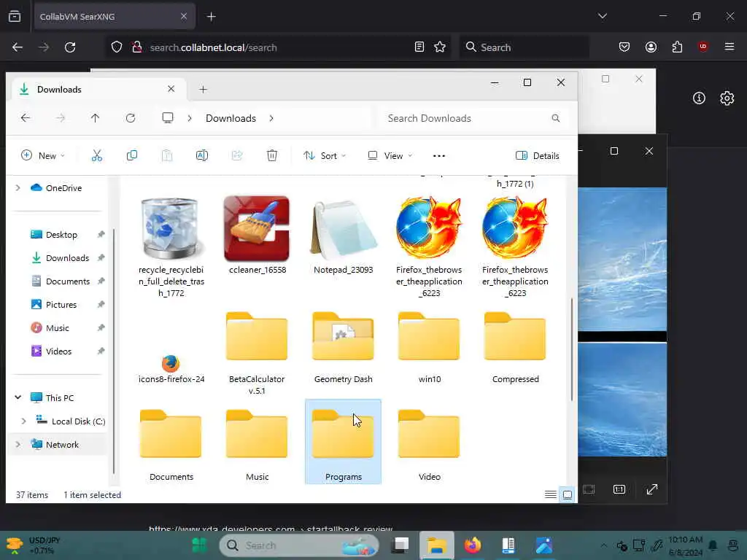
Task: Switch to details list view icon in status bar
Action: [550, 495]
